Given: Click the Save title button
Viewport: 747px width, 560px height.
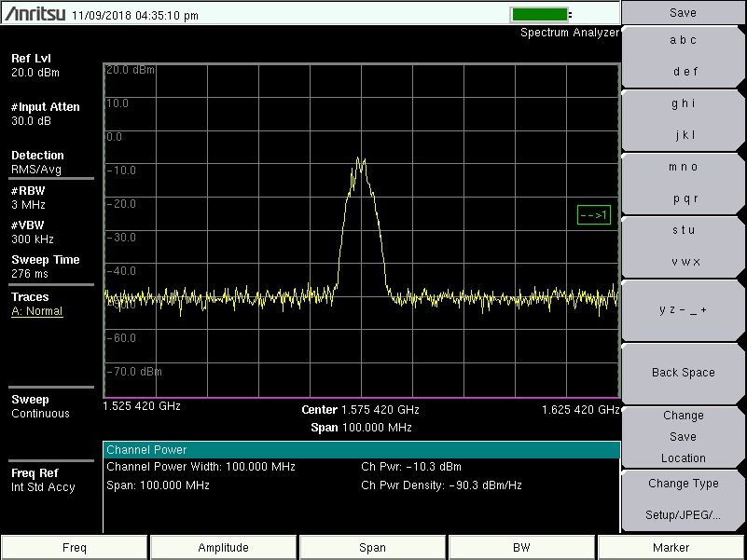Looking at the screenshot, I should click(683, 13).
